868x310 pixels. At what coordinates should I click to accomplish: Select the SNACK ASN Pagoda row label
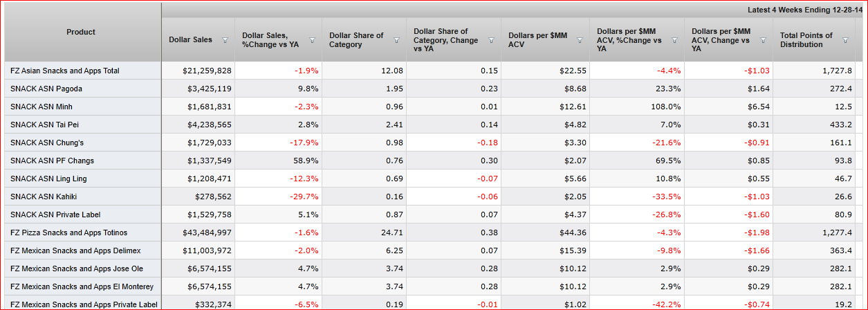point(41,89)
